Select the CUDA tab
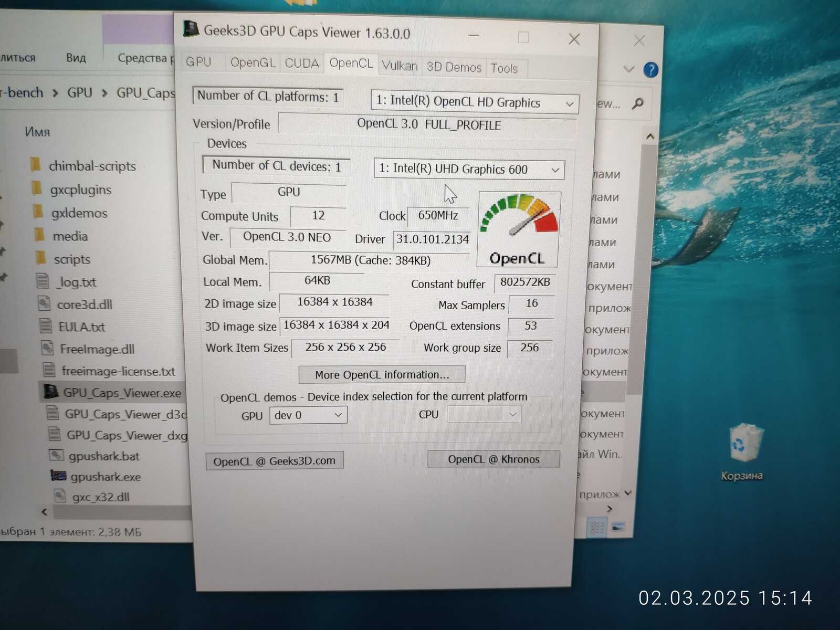Image resolution: width=840 pixels, height=630 pixels. coord(302,63)
